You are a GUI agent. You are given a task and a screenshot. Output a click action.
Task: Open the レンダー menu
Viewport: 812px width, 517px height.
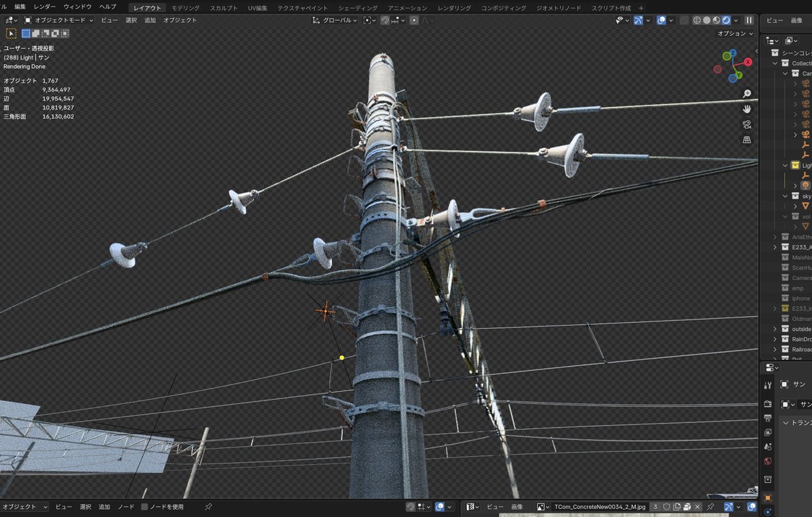(45, 7)
